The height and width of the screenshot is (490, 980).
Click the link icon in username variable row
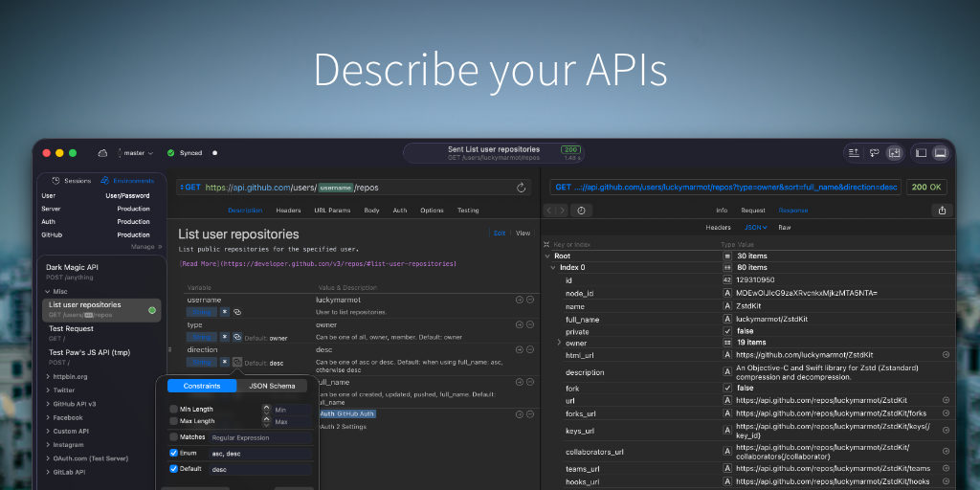237,311
